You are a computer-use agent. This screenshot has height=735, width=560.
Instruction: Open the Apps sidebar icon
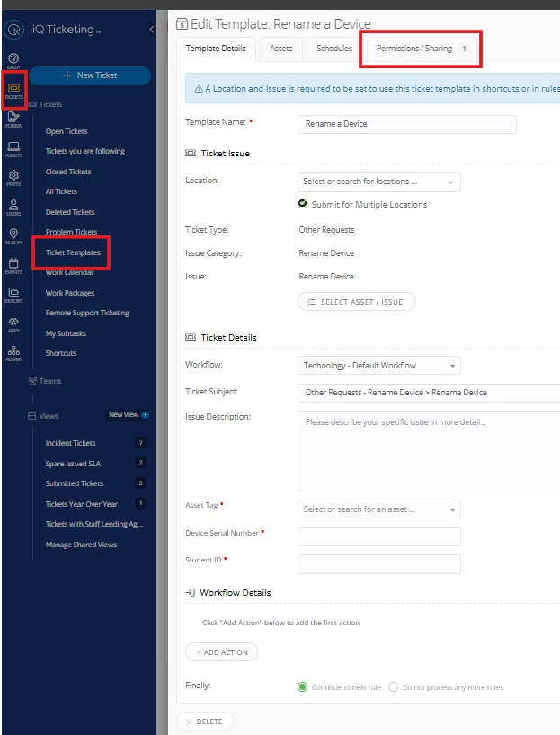coord(13,324)
